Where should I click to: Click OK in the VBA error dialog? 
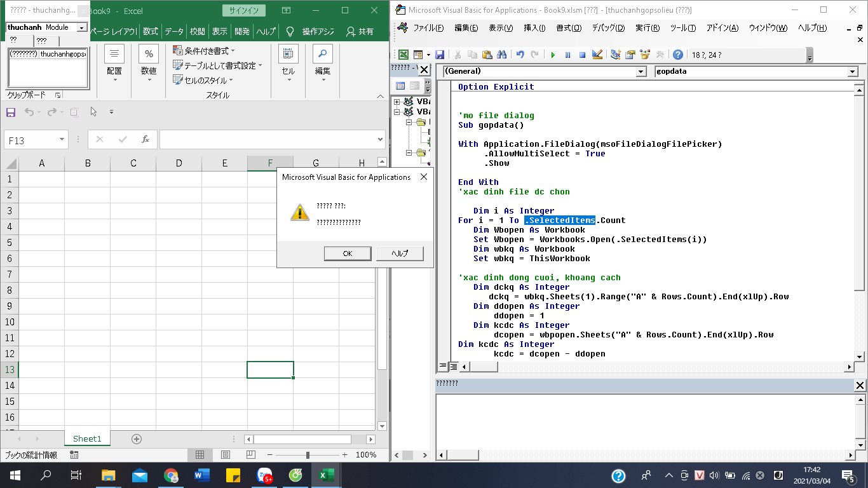tap(347, 253)
